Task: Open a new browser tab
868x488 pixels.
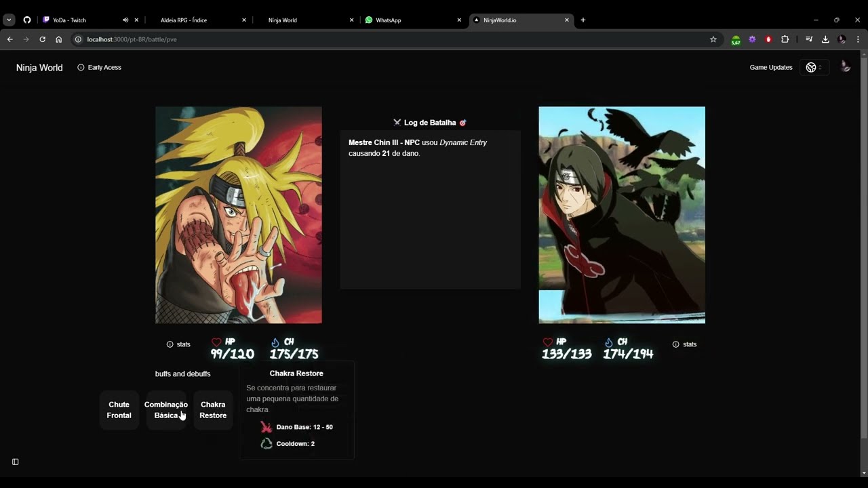Action: pyautogui.click(x=583, y=20)
